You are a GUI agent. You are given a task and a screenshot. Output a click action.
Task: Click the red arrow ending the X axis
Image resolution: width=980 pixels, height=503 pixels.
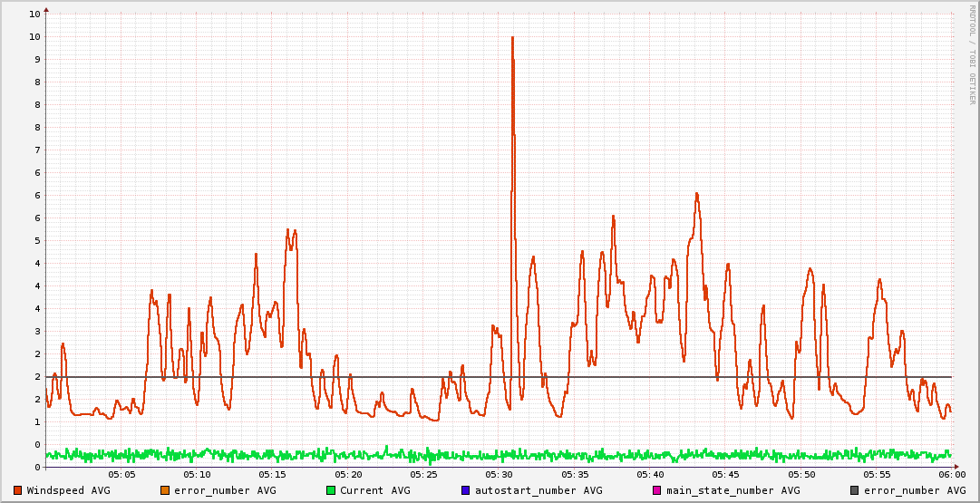956,467
